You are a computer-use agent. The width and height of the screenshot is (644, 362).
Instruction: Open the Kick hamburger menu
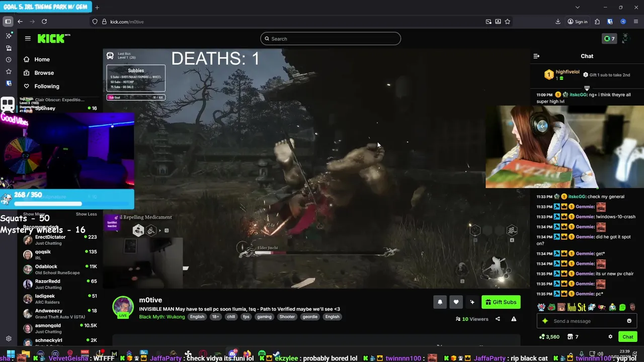[x=28, y=38]
